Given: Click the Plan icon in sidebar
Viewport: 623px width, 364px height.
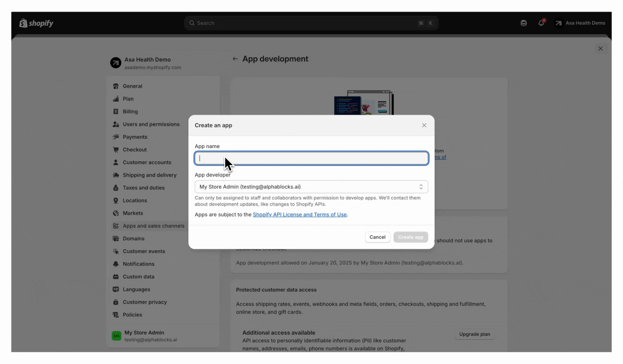Looking at the screenshot, I should [x=116, y=99].
